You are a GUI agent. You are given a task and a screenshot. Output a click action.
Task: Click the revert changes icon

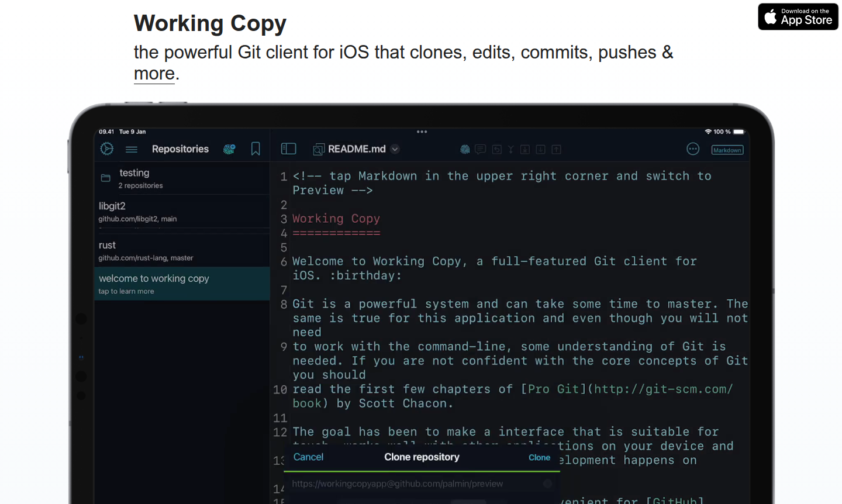pos(496,150)
